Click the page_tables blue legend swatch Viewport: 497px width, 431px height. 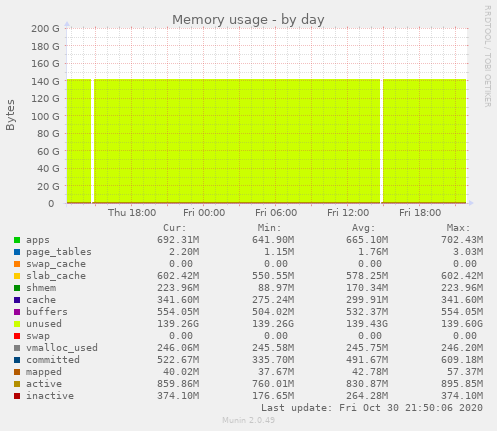(x=17, y=252)
